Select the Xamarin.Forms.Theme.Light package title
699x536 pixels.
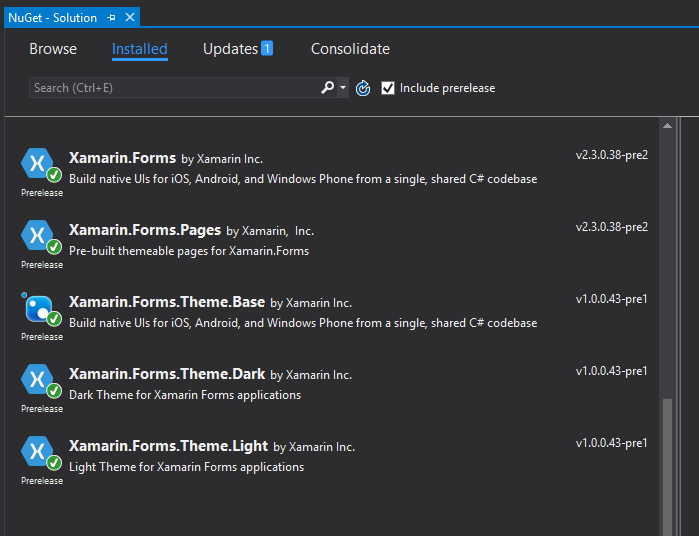point(169,446)
